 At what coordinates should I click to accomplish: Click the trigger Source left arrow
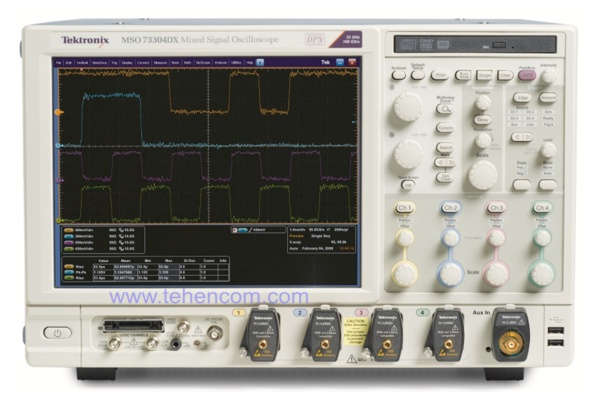pyautogui.click(x=517, y=137)
